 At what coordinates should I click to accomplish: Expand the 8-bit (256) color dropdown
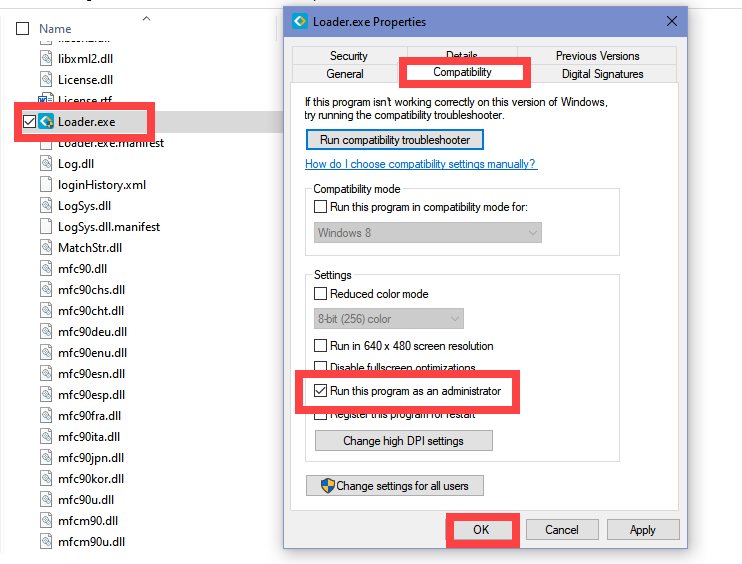tap(389, 319)
